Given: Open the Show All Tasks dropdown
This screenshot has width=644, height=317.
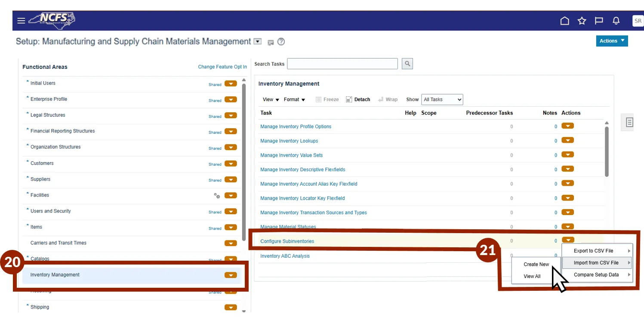Looking at the screenshot, I should (x=442, y=99).
